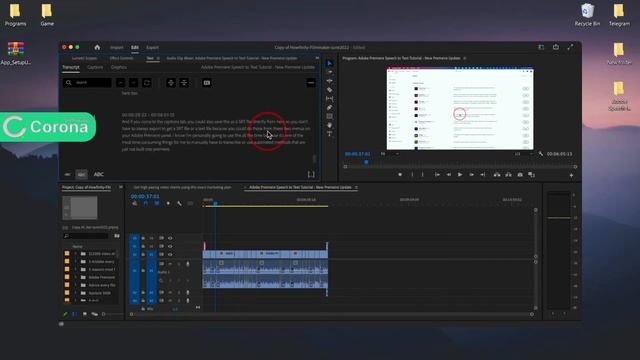Switch to the Graphics tab
Screen dimensions: 640x360
[119, 67]
